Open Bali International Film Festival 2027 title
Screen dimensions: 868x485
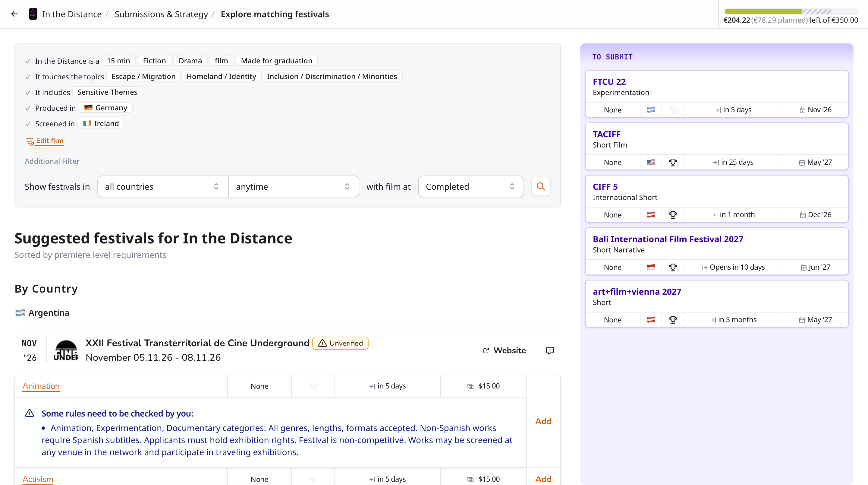(668, 239)
